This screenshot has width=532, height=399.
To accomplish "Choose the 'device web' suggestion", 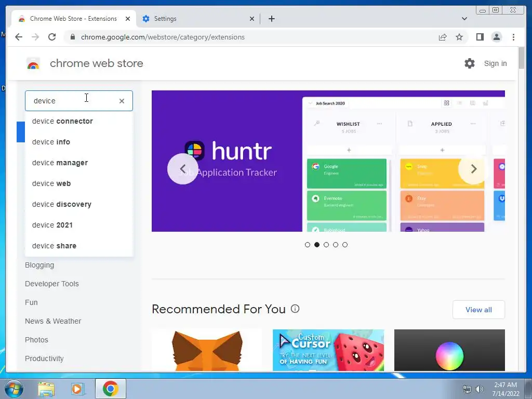I will [79, 183].
